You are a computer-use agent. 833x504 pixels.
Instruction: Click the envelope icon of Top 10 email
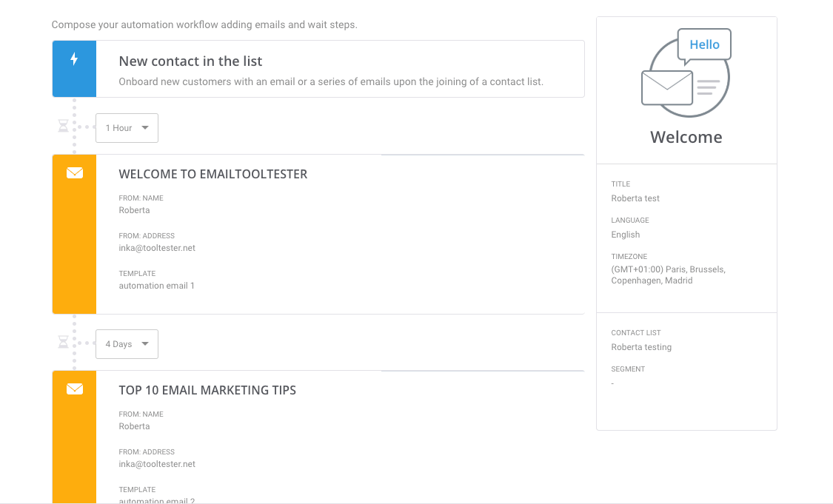pos(74,389)
